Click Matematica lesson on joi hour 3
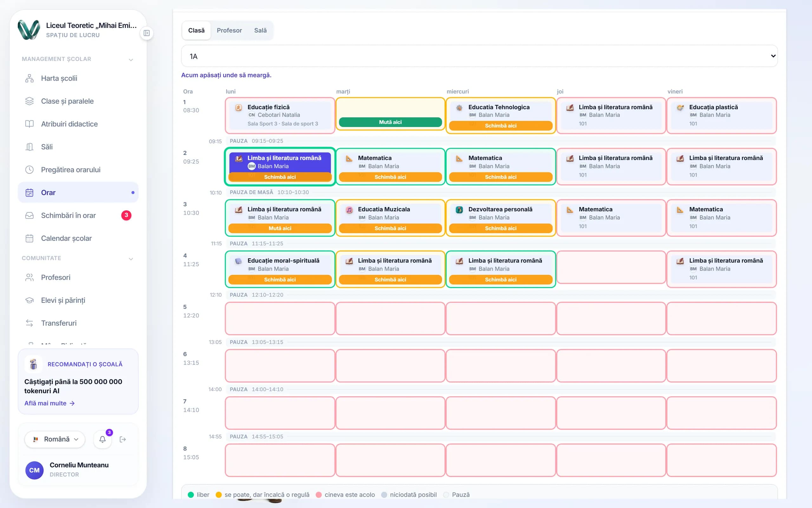This screenshot has width=812, height=508. (611, 218)
